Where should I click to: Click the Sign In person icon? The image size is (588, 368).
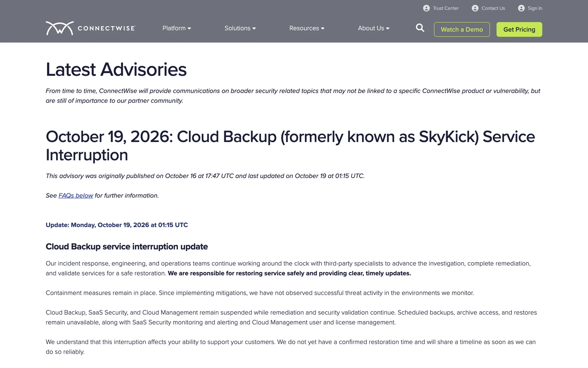(521, 8)
